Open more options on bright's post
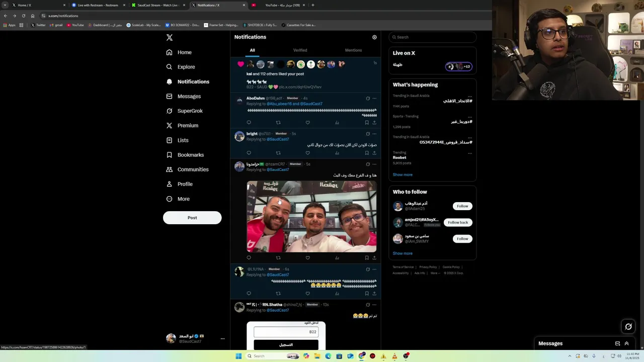The image size is (644, 362). pyautogui.click(x=374, y=134)
